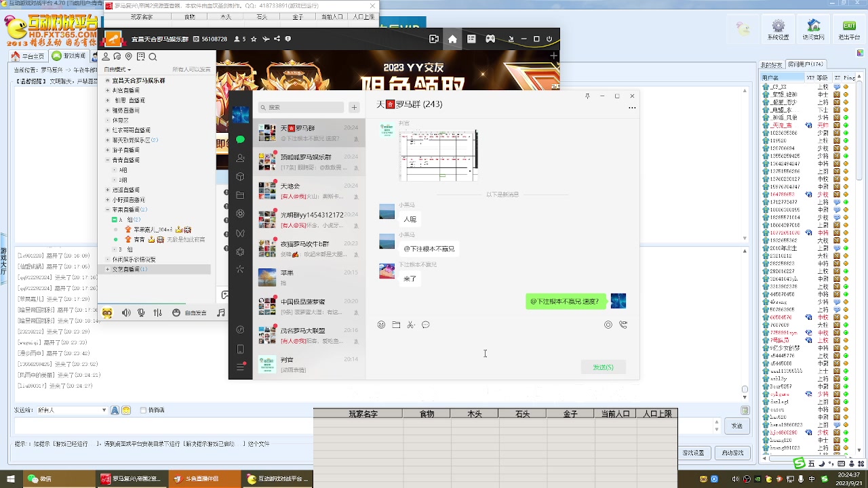Open the 光明群yy1454312172 conversation
This screenshot has height=488, width=868.
[x=309, y=220]
